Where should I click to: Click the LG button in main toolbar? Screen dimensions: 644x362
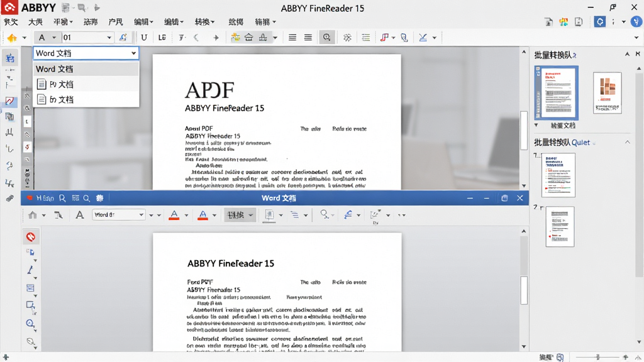[162, 37]
